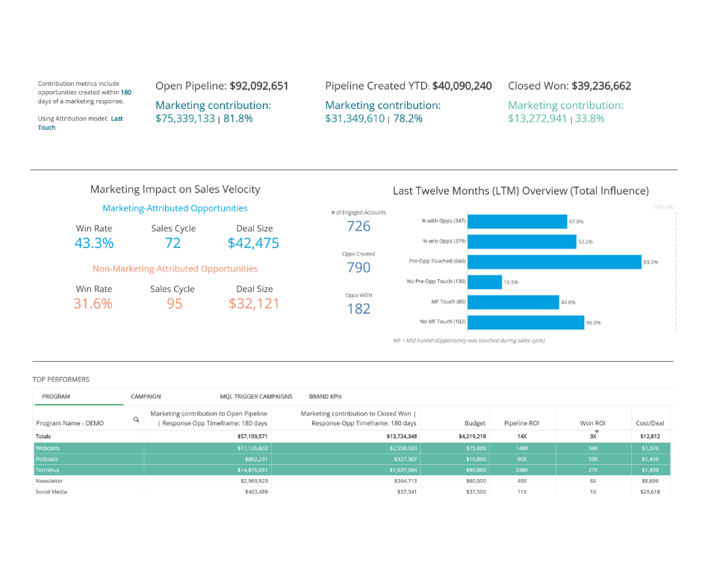
Task: Open the MQL TRIGGER CAMPAIGNS tab
Action: (256, 396)
